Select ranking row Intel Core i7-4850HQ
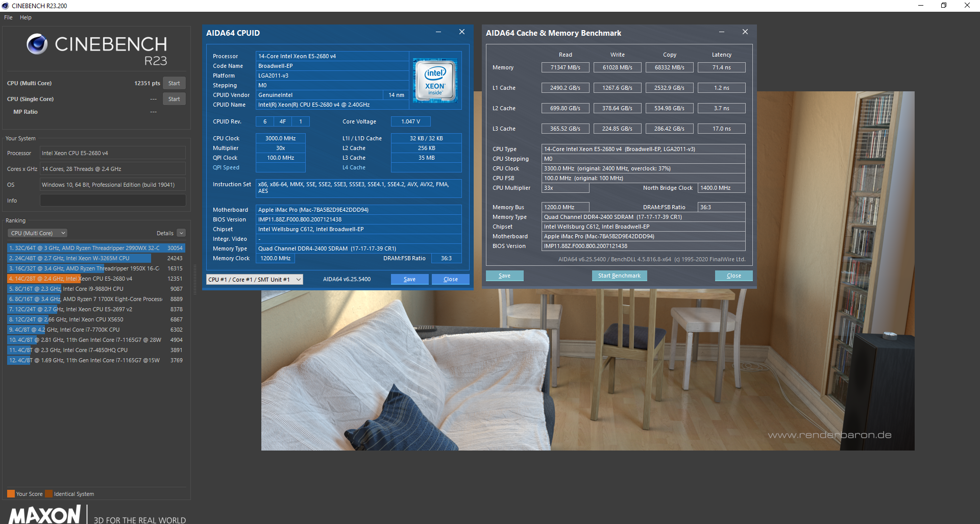The width and height of the screenshot is (980, 524). 96,350
